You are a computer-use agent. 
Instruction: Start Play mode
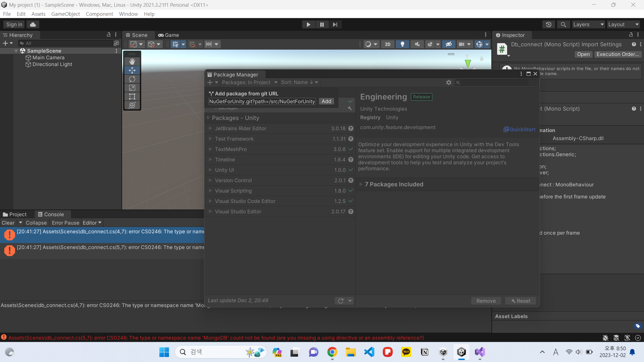308,24
